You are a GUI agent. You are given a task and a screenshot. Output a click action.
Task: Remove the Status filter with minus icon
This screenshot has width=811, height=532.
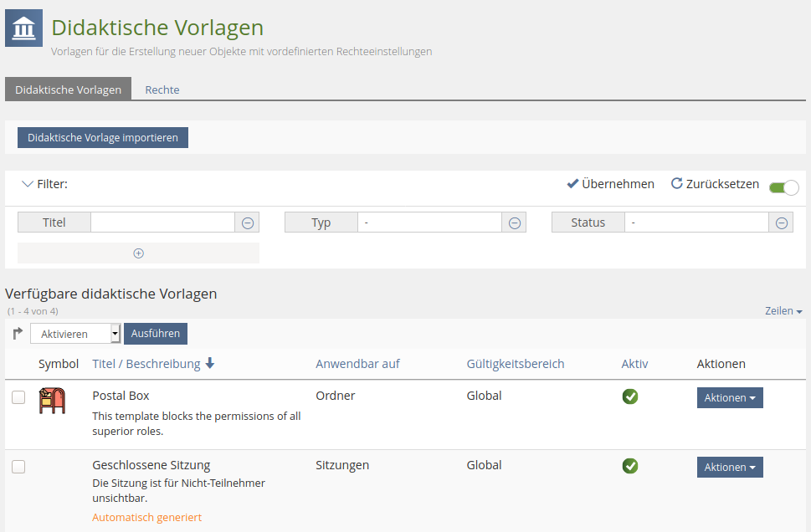(x=782, y=223)
